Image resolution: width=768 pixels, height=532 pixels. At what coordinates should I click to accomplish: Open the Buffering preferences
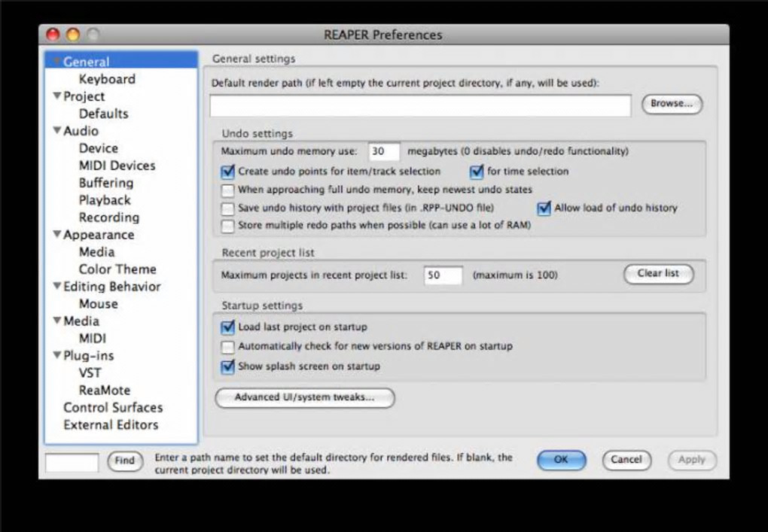point(106,183)
